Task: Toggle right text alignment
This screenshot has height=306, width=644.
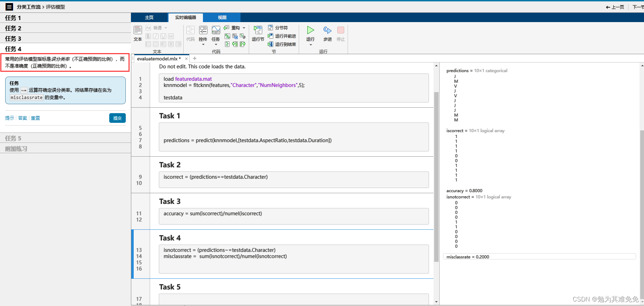Action: (178, 44)
